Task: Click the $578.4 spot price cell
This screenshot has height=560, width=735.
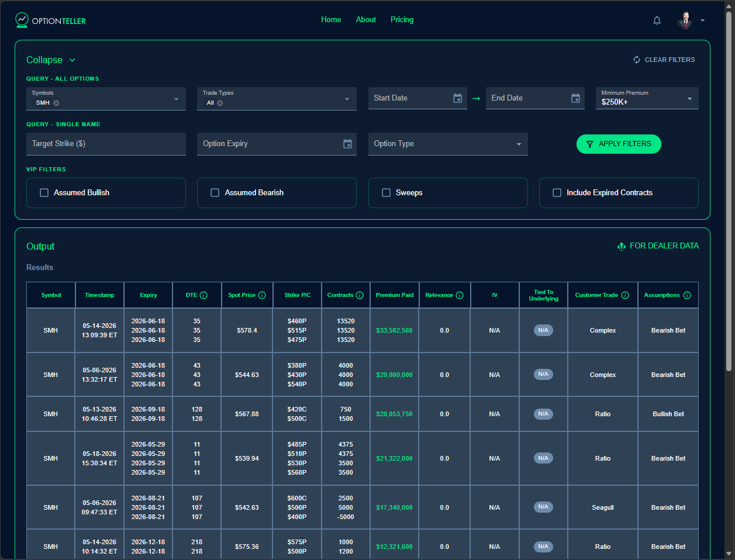Action: click(x=247, y=331)
